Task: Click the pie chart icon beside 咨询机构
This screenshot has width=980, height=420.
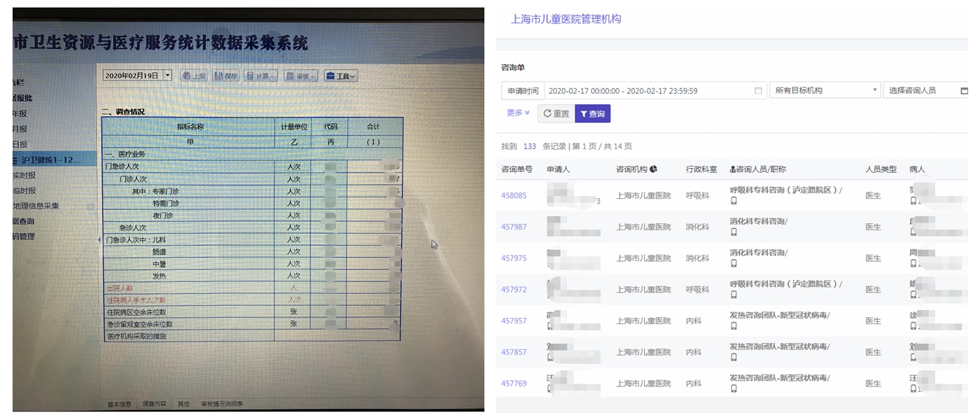Action: point(653,169)
